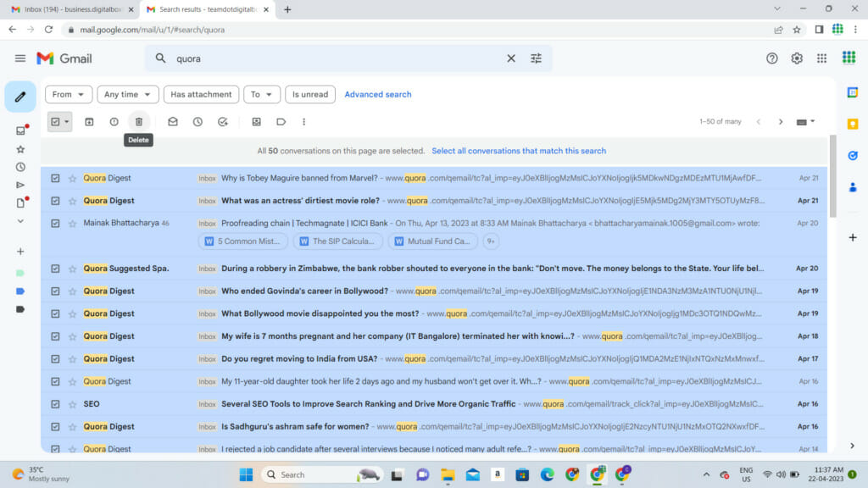Archive selected emails using the archive icon

tap(88, 121)
